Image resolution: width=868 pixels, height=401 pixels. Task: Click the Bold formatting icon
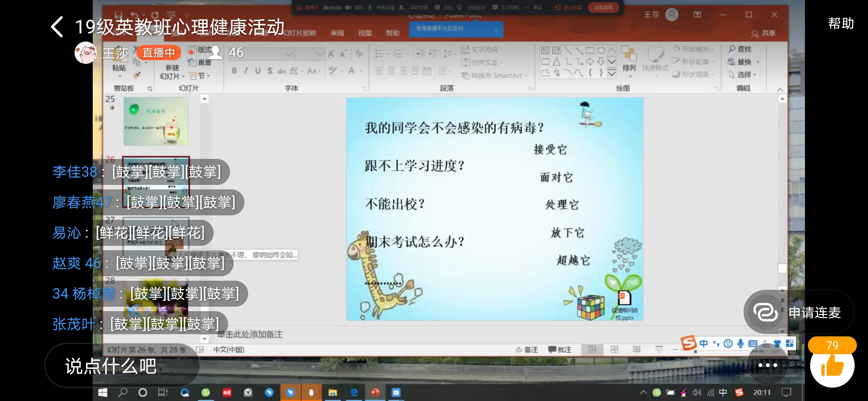coord(234,71)
